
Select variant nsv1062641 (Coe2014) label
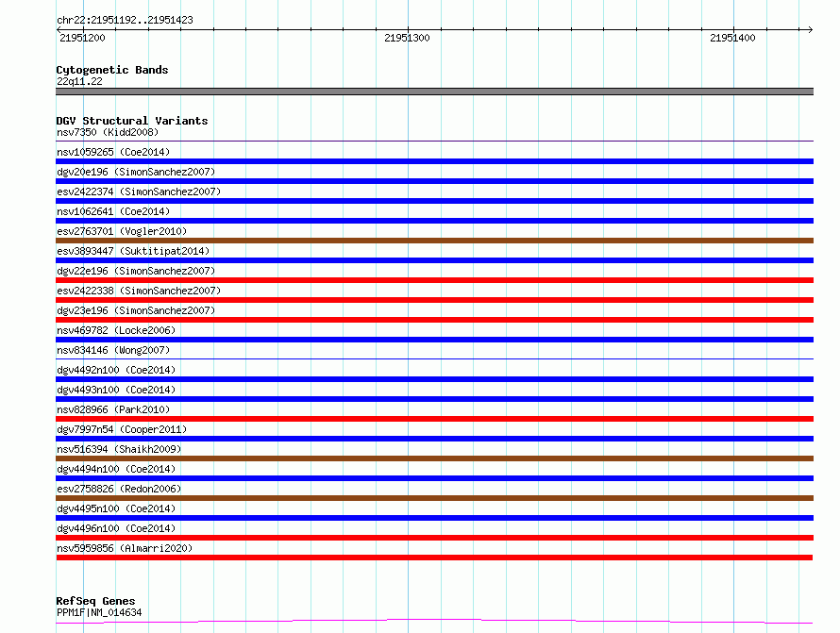tap(113, 211)
